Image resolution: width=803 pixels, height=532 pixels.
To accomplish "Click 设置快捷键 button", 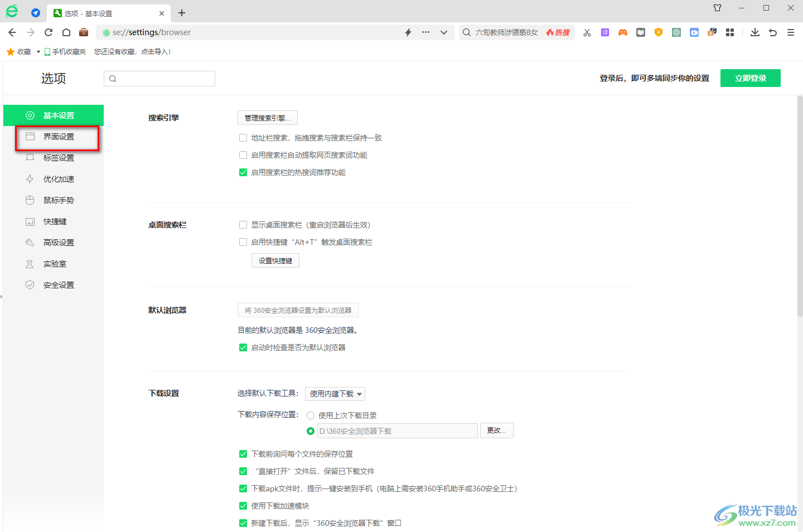I will click(275, 260).
